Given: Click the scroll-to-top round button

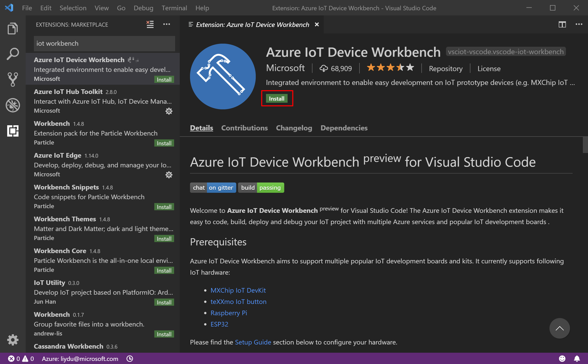Looking at the screenshot, I should 559,328.
